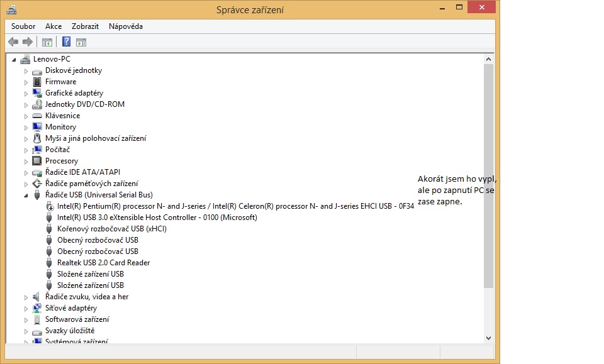Select Softwarová zařízení label
The image size is (604, 364).
[x=77, y=319]
